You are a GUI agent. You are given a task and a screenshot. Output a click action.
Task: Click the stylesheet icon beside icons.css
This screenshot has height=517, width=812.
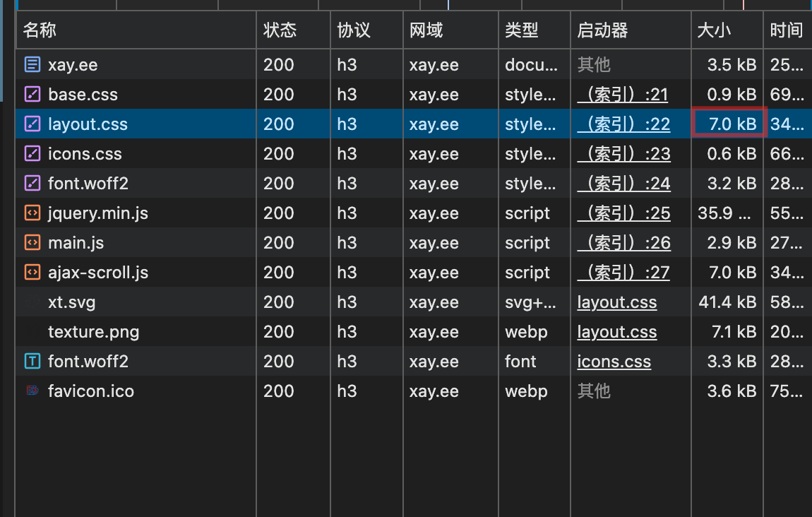[32, 153]
